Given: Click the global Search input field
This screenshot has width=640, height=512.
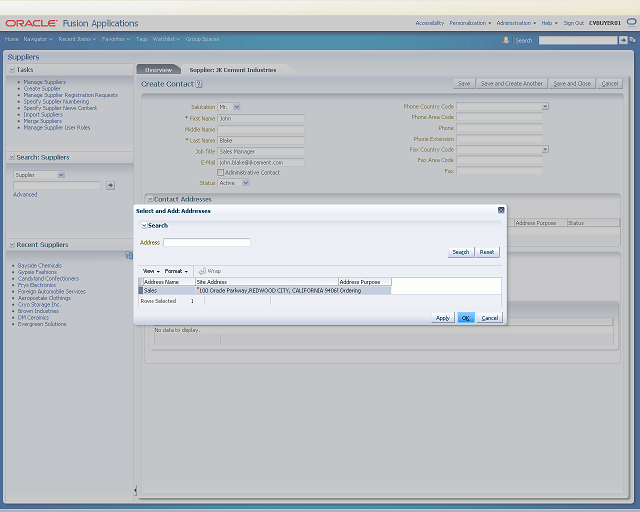Looking at the screenshot, I should pyautogui.click(x=578, y=40).
